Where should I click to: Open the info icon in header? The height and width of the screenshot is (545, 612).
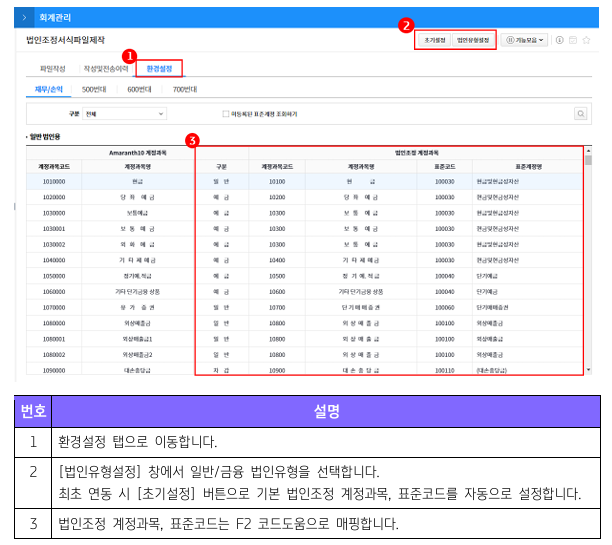coord(560,40)
